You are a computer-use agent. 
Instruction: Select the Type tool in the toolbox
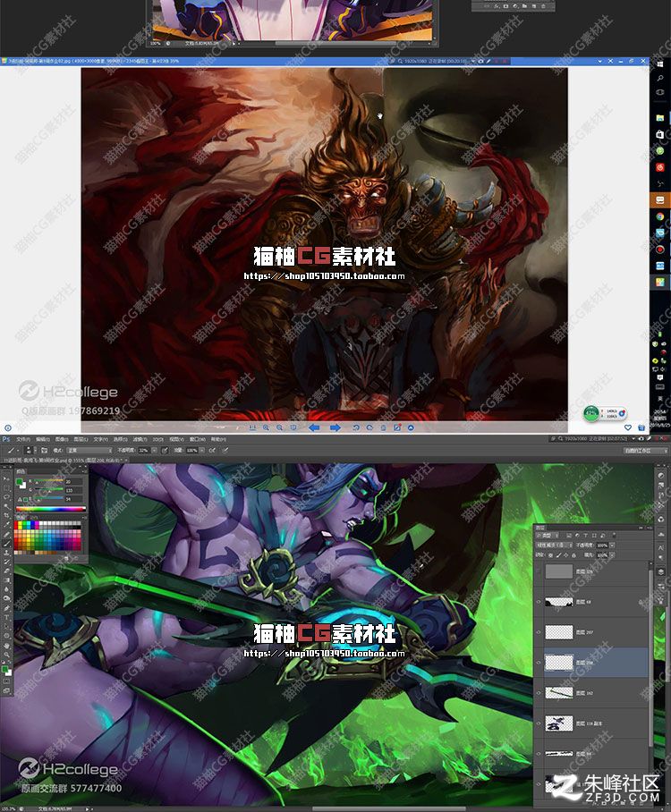click(6, 617)
